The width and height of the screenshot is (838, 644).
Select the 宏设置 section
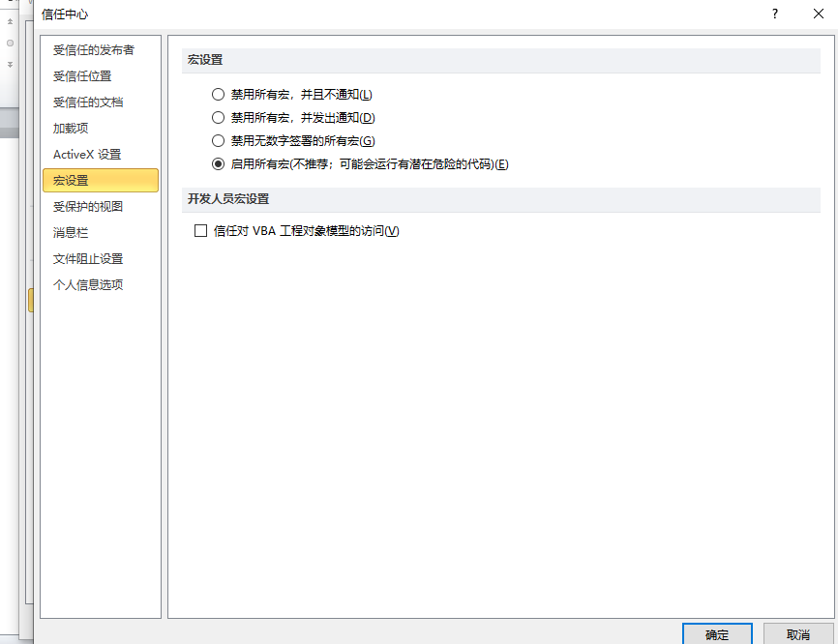pyautogui.click(x=101, y=181)
